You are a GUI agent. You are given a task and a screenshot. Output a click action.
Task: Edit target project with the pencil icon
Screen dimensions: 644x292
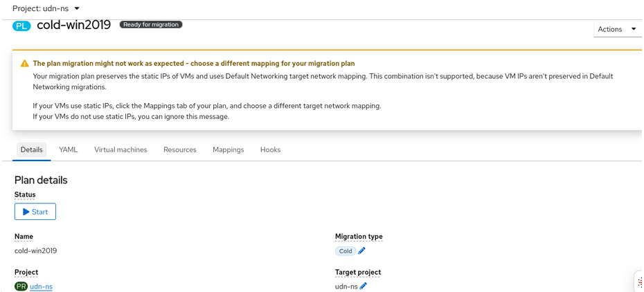pyautogui.click(x=364, y=286)
